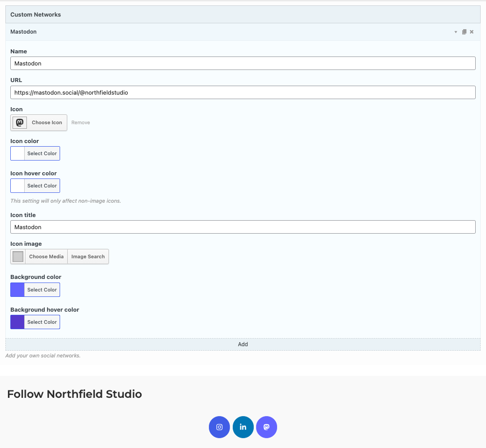This screenshot has height=448, width=486.
Task: Remove the selected icon
Action: 81,122
